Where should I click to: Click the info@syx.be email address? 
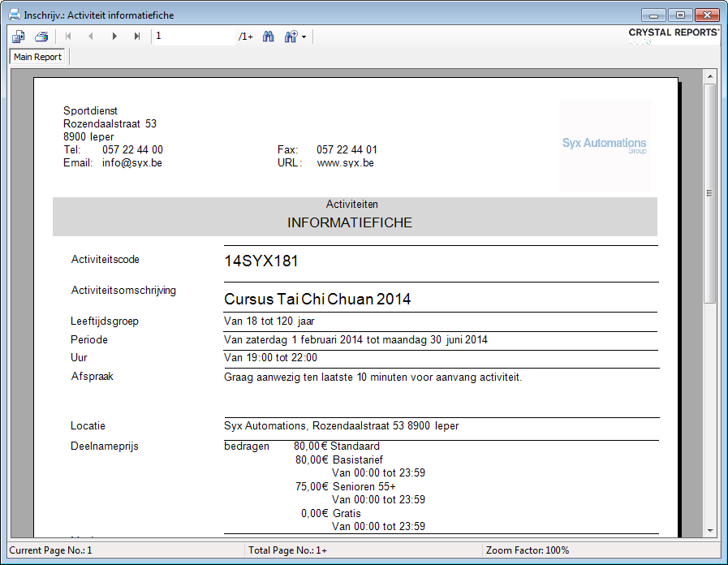pos(132,162)
